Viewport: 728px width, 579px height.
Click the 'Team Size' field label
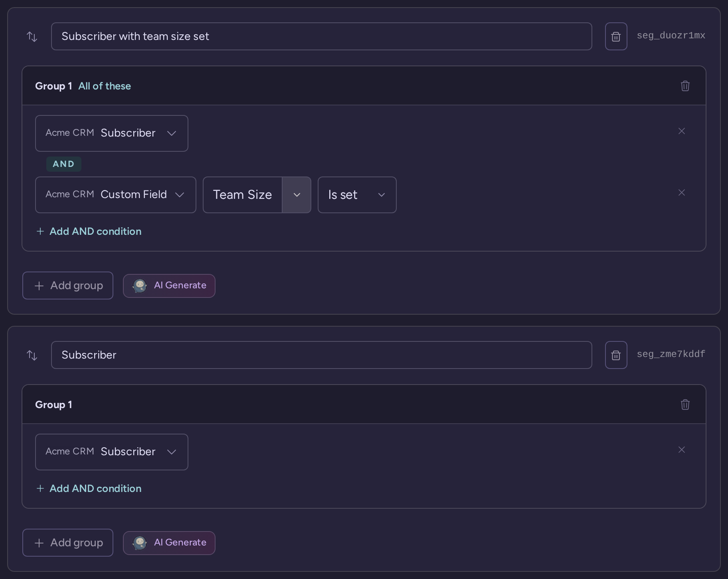point(242,195)
